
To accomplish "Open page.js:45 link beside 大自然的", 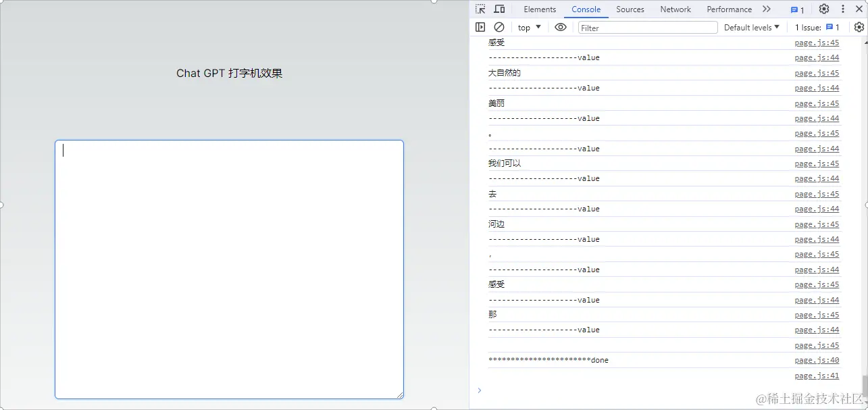I will point(817,73).
